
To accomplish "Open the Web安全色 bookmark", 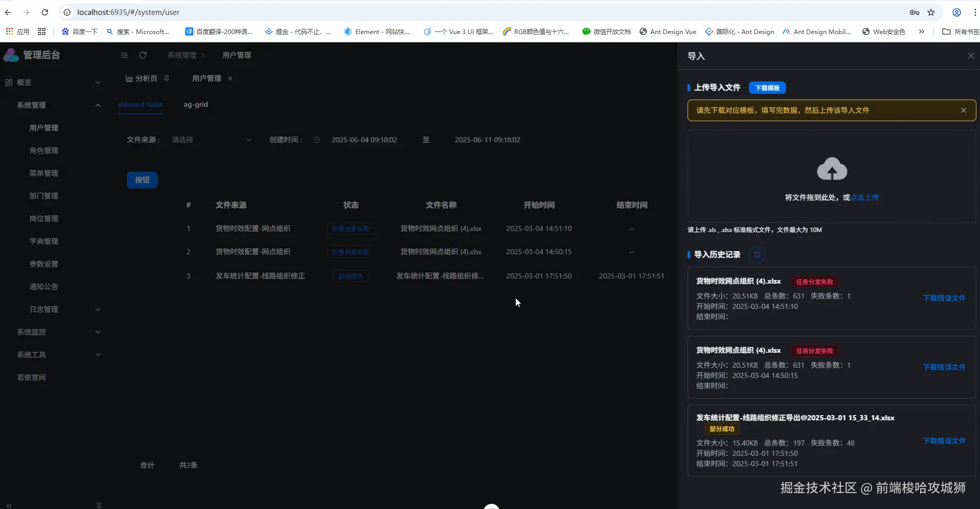I will click(884, 31).
